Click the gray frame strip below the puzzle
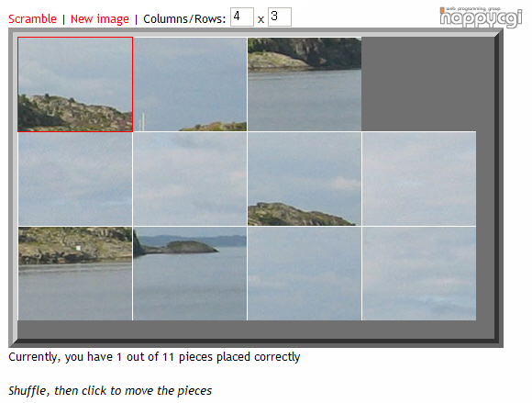The image size is (532, 403). (256, 330)
